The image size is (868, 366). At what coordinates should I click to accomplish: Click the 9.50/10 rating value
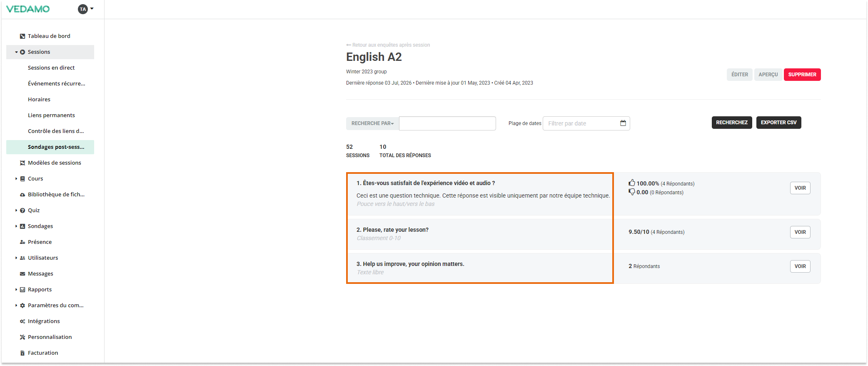pyautogui.click(x=639, y=232)
